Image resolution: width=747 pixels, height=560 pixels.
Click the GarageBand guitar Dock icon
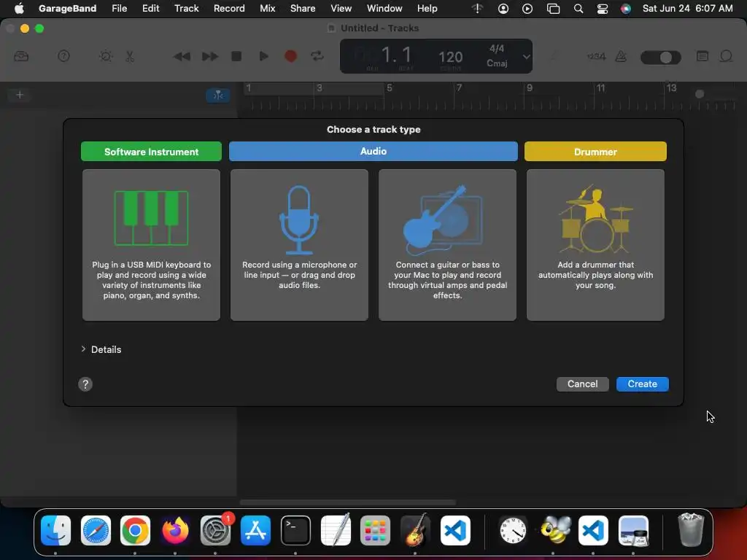tap(415, 530)
